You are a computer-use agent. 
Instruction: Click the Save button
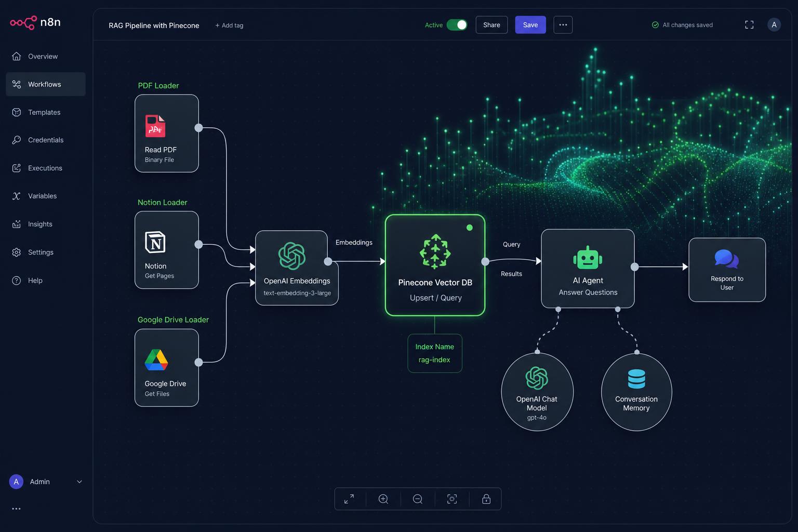530,25
